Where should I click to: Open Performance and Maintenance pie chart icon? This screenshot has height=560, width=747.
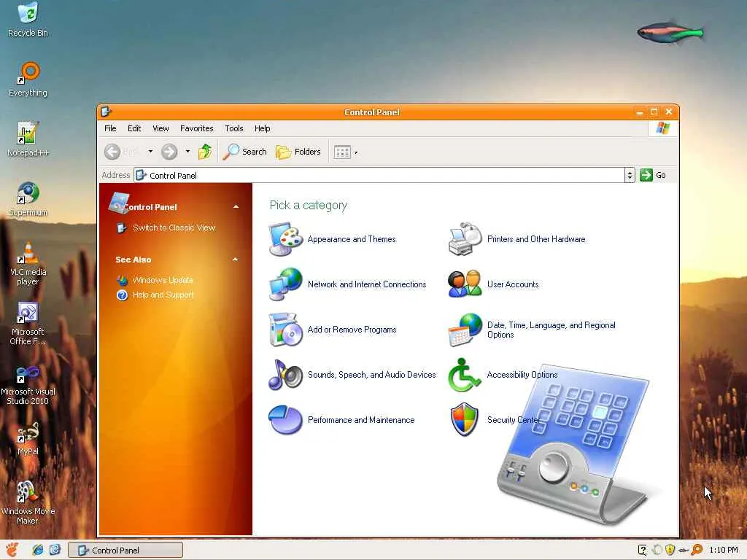285,419
